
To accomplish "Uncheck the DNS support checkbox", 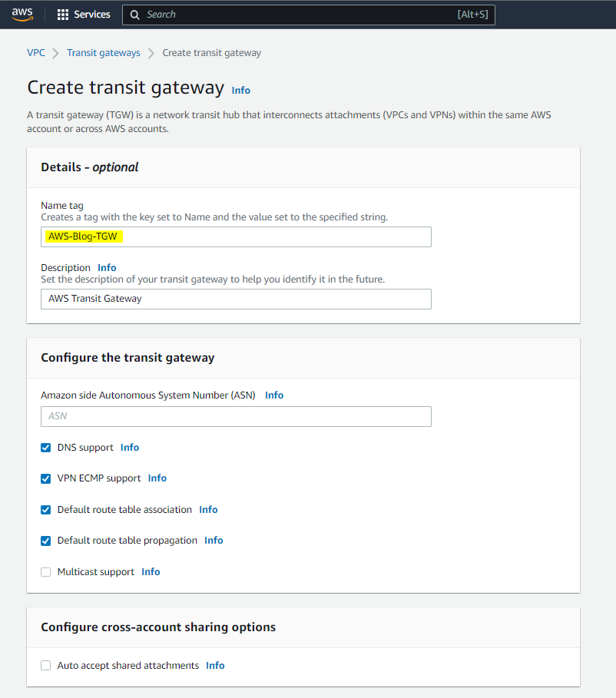I will pyautogui.click(x=46, y=448).
